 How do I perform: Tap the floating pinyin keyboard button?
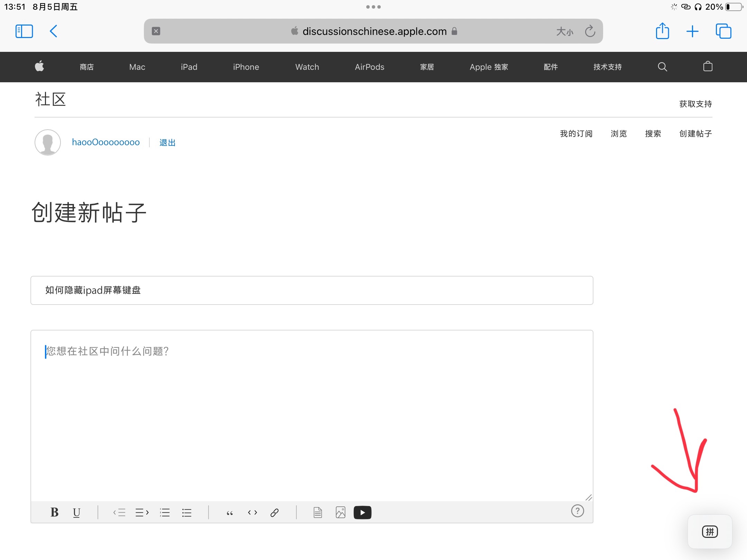coord(710,532)
